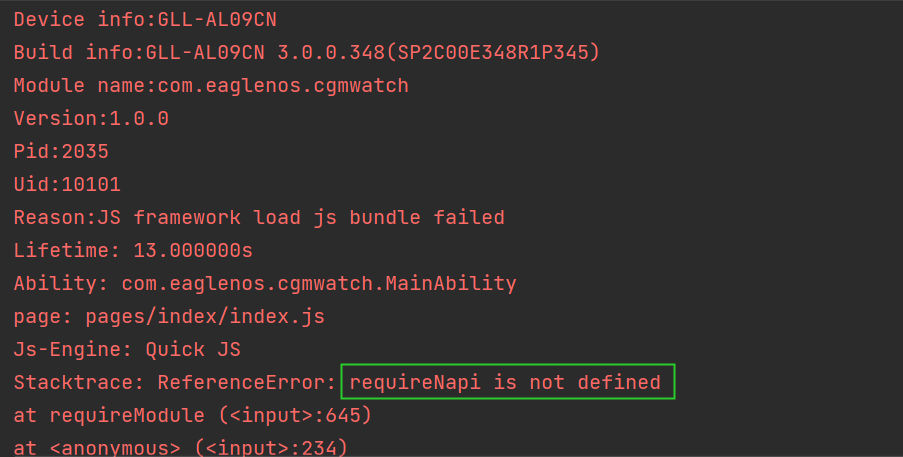Click the Stacktrace ReferenceError label
This screenshot has width=903, height=457.
tap(175, 382)
